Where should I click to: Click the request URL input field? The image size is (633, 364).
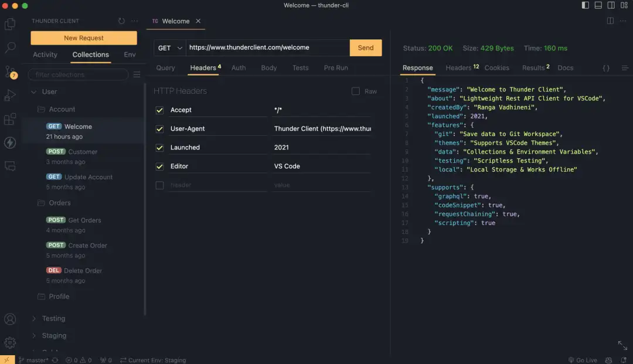267,48
